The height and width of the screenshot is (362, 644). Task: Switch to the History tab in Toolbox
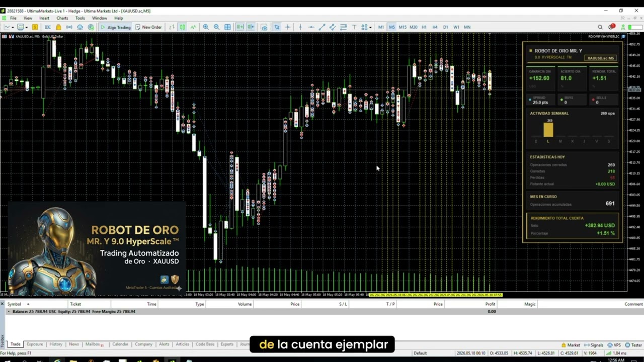[56, 344]
